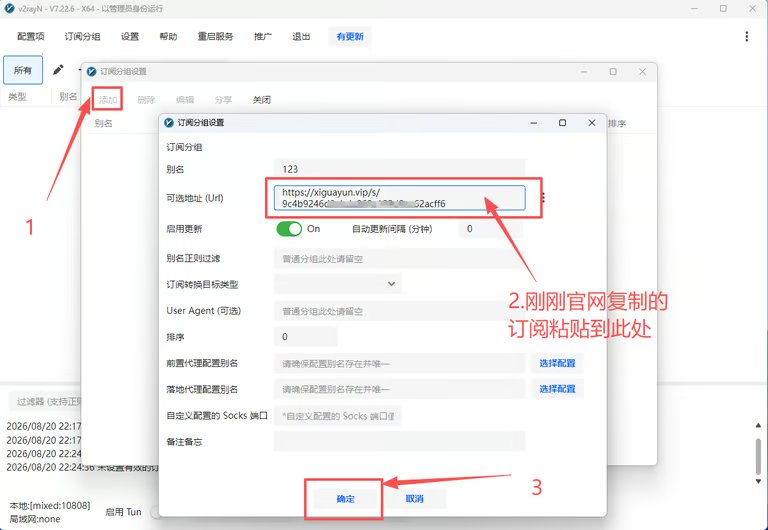Click the 备注备忘 input field

pyautogui.click(x=400, y=441)
